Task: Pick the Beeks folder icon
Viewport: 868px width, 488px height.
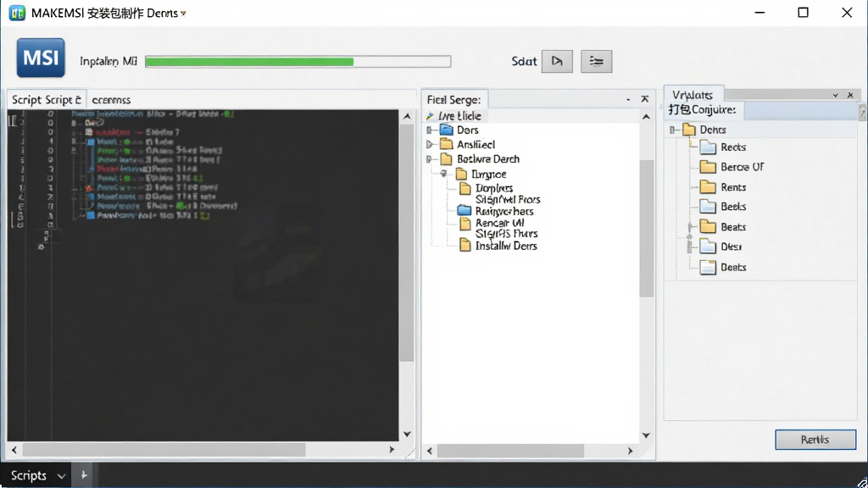Action: click(x=708, y=207)
